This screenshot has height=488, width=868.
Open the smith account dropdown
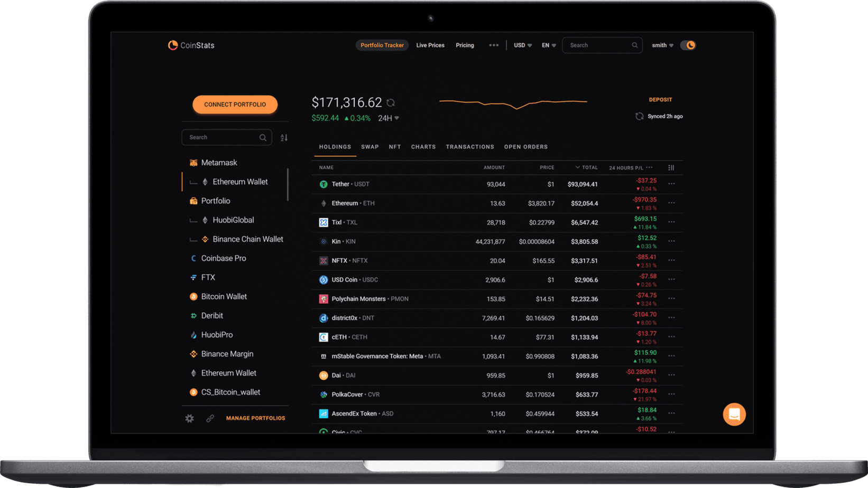coord(662,45)
